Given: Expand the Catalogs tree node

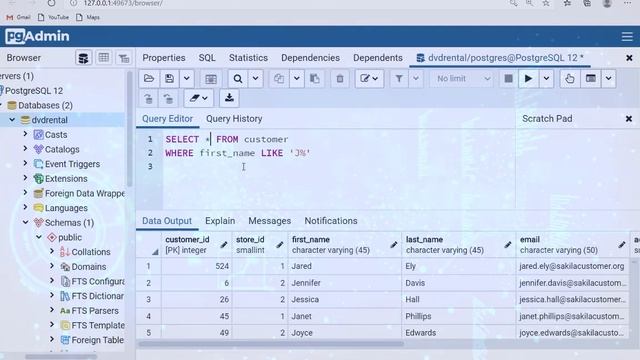Looking at the screenshot, I should [x=25, y=149].
